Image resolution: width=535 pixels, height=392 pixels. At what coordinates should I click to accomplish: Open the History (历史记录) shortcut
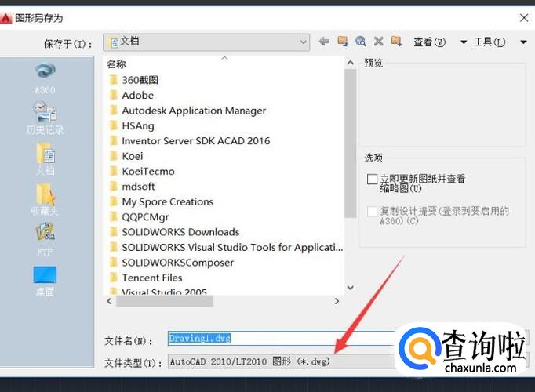[x=45, y=118]
